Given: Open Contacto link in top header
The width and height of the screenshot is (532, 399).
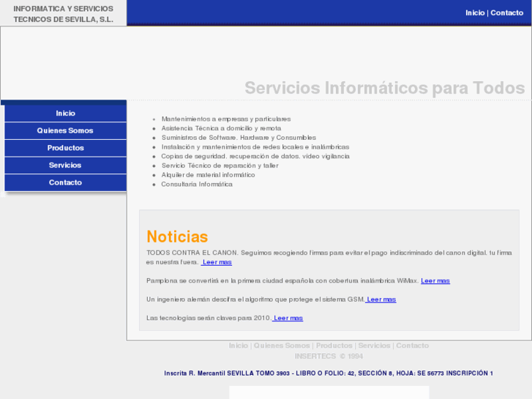Looking at the screenshot, I should click(x=507, y=13).
